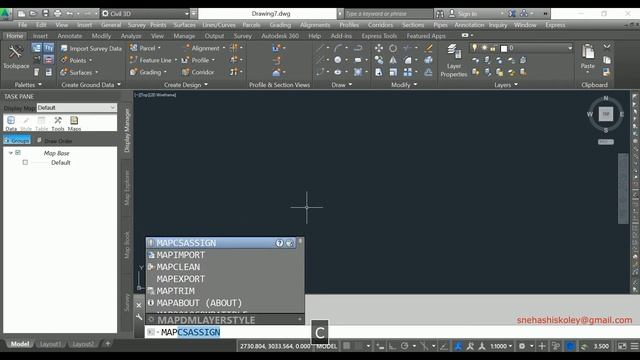The image size is (640, 360).
Task: Open the Display Map Default dropdown
Action: pos(77,108)
